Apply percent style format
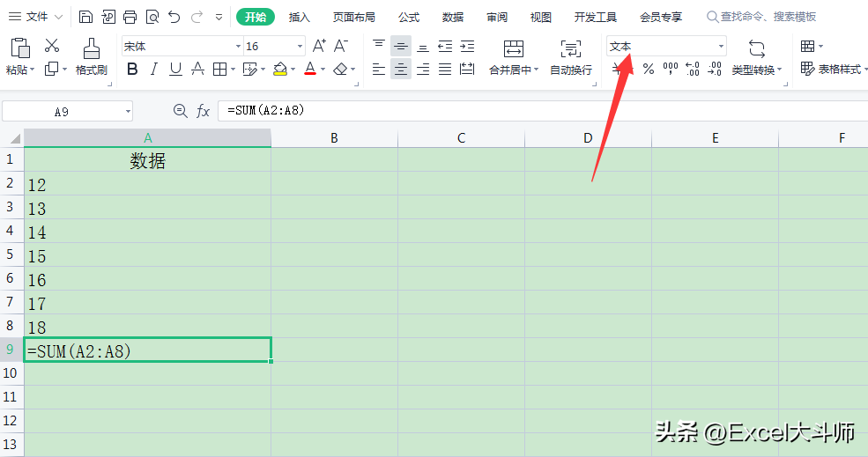 pyautogui.click(x=649, y=70)
